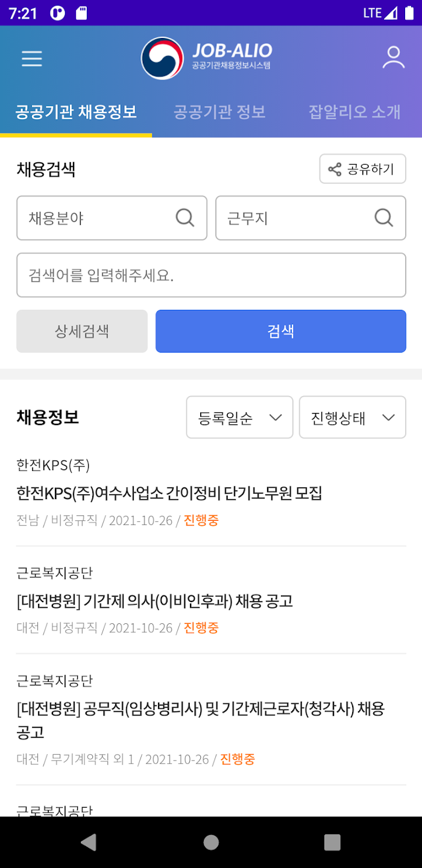The height and width of the screenshot is (868, 422).
Task: Click the 진행중 status on the first listing
Action: (x=201, y=520)
